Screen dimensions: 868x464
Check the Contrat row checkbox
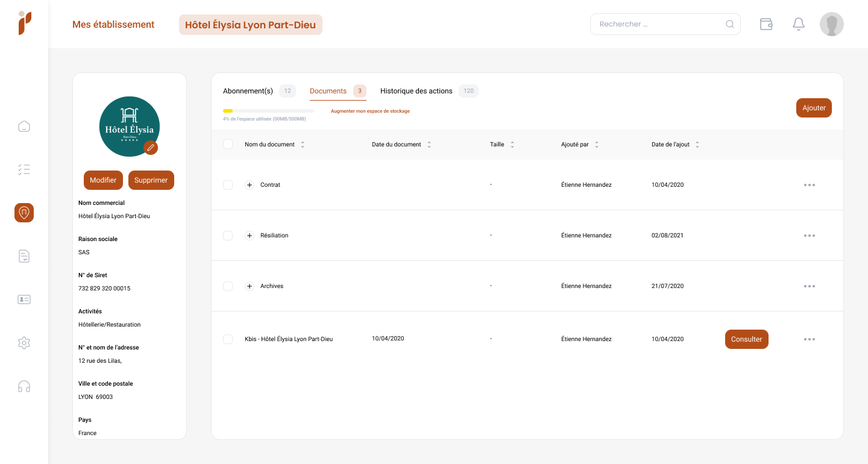pyautogui.click(x=228, y=185)
